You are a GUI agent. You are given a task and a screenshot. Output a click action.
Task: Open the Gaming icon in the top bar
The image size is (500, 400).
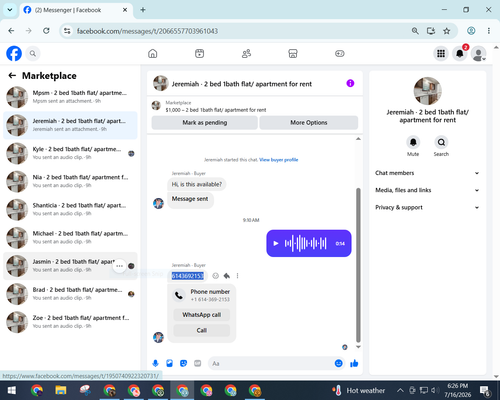point(340,53)
